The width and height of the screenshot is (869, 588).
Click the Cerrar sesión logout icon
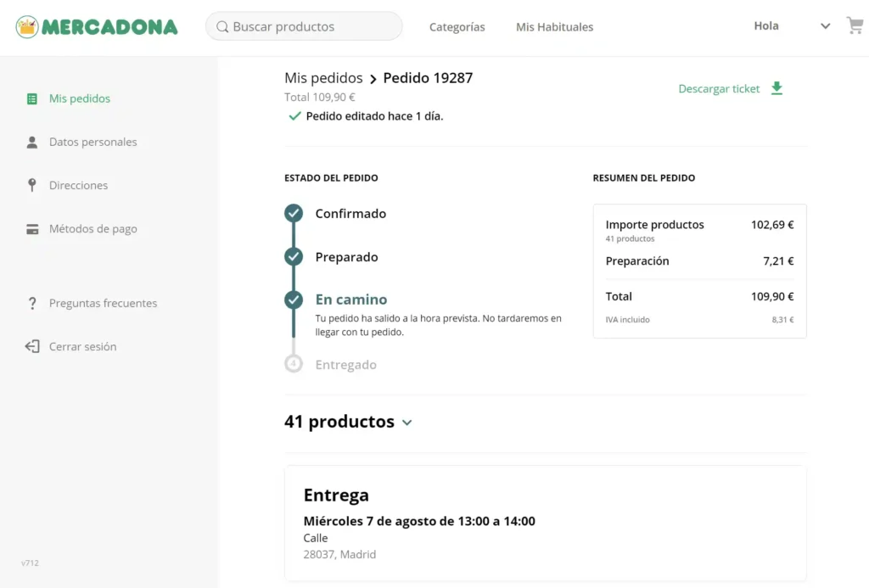click(x=32, y=346)
